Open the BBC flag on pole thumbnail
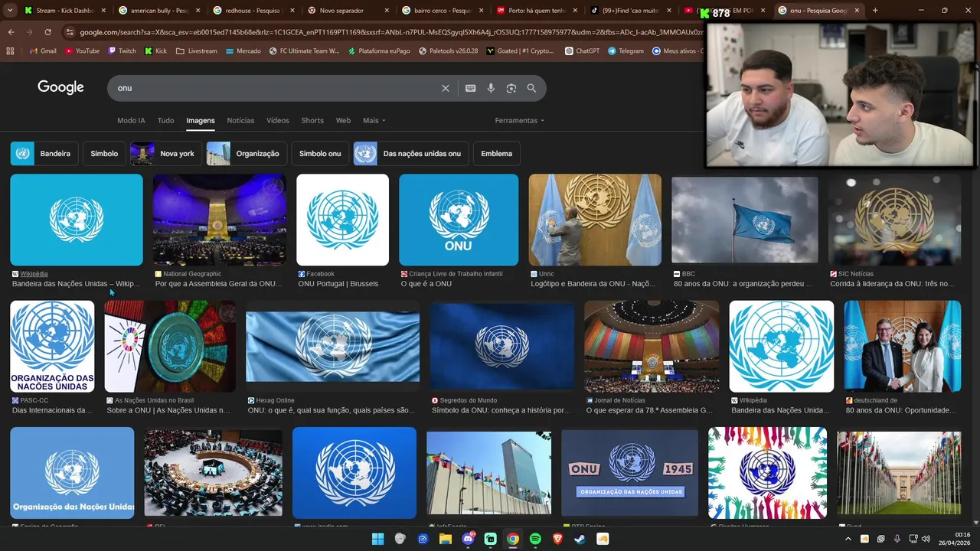The width and height of the screenshot is (980, 551). point(745,220)
